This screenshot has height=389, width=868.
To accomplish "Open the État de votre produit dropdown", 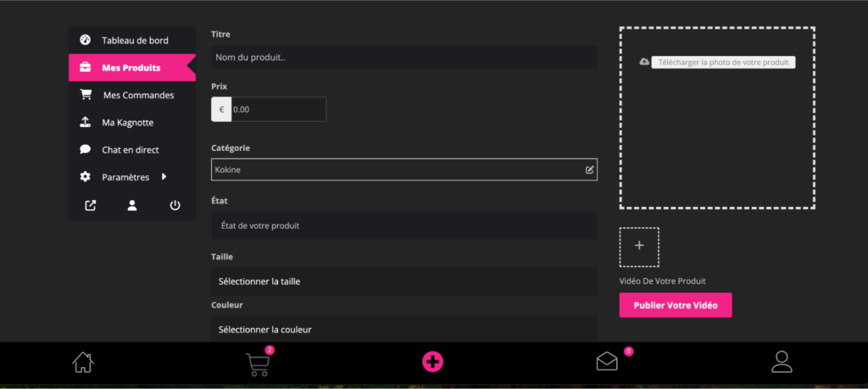I will coord(404,225).
